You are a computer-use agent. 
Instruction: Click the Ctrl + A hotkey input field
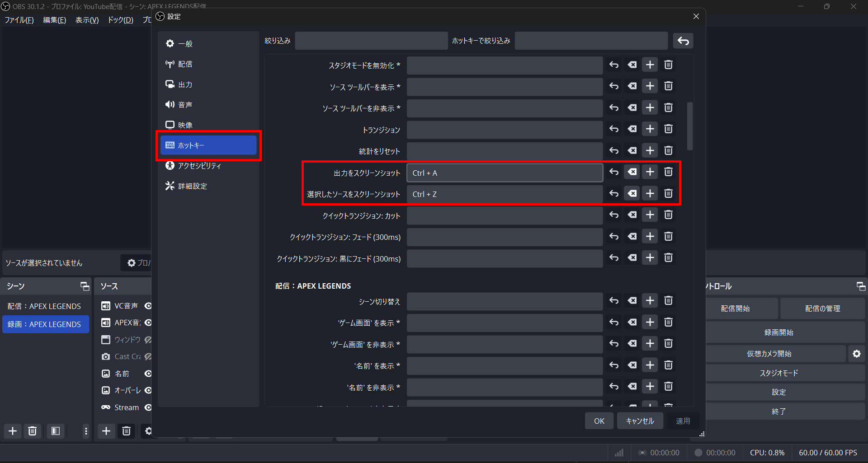(505, 173)
